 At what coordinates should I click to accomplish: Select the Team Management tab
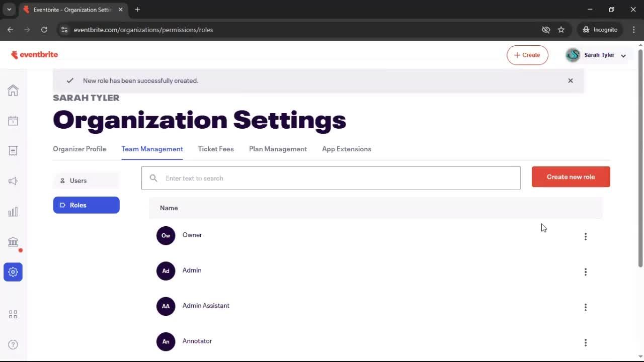(152, 149)
